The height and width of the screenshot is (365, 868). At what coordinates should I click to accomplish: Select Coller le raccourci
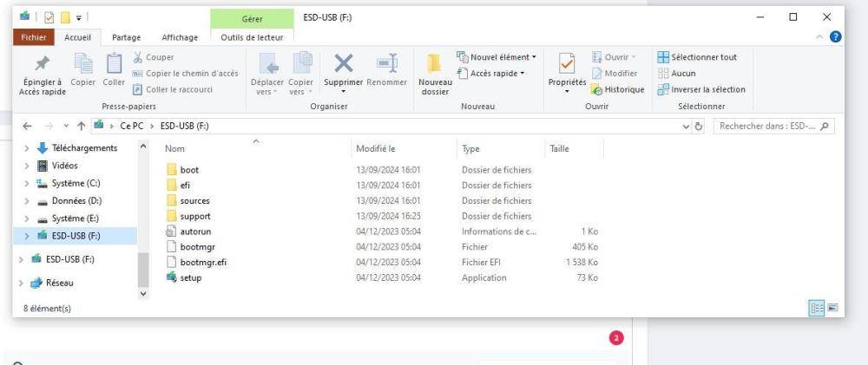[172, 89]
